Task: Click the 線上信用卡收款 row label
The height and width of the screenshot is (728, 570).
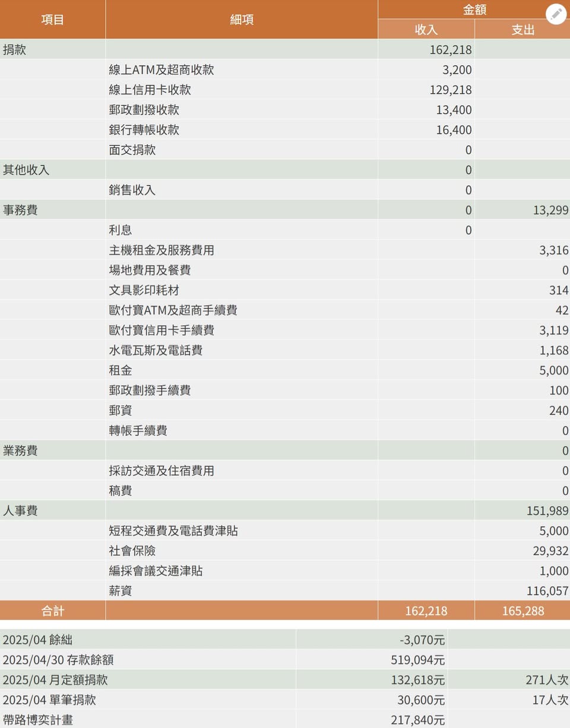Action: (150, 90)
